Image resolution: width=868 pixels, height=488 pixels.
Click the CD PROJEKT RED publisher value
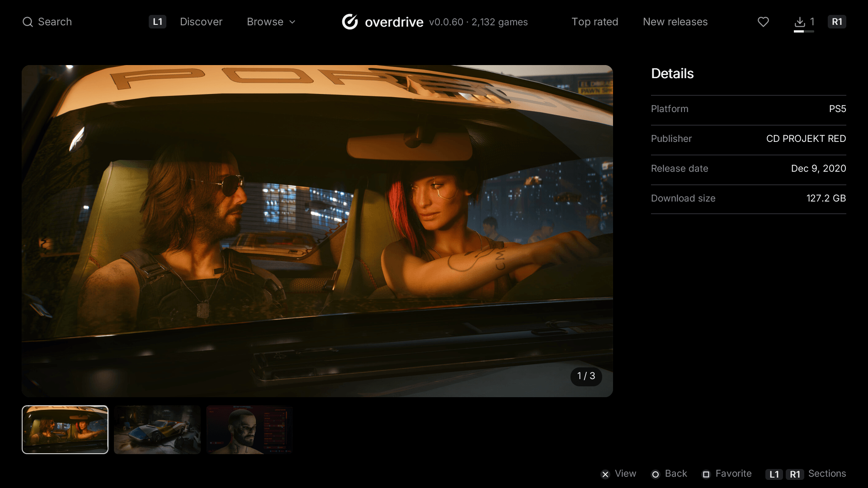pos(806,139)
